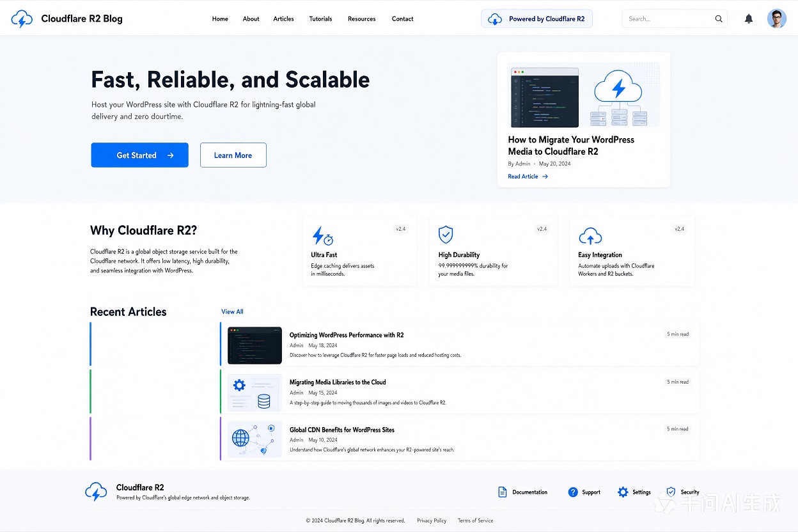This screenshot has width=798, height=532.
Task: Click the v2.4 tag on Ultra Fast card
Action: click(401, 229)
